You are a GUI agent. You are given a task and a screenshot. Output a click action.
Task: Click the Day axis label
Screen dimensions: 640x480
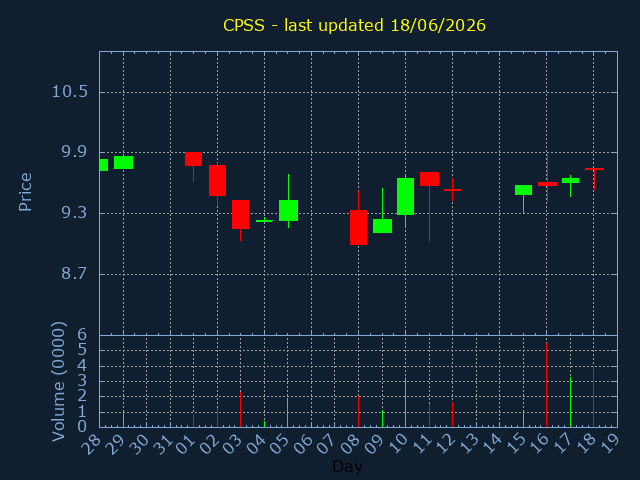pos(347,466)
